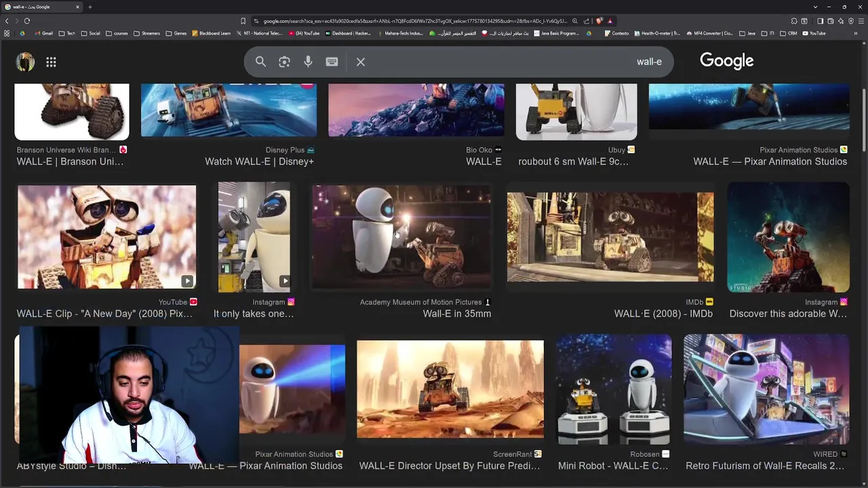This screenshot has height=488, width=868.
Task: Open the apps grid in bookmarks bar
Action: 7,33
